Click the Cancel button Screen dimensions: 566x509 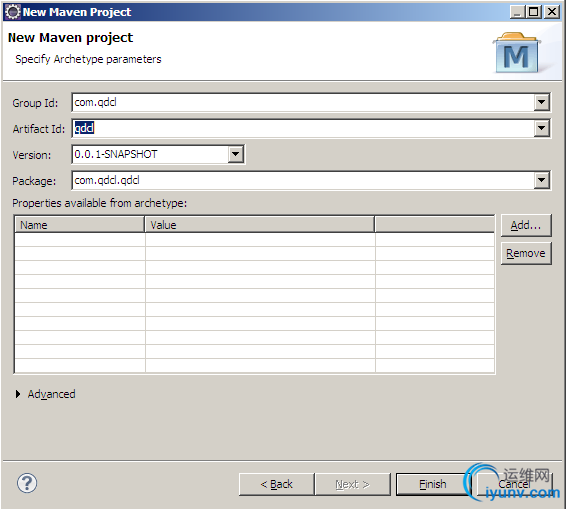tap(515, 484)
